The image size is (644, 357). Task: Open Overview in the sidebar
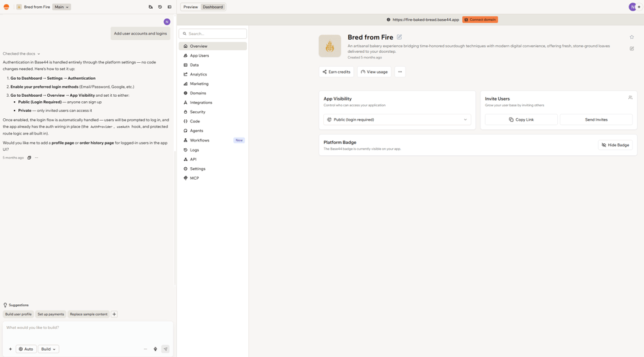213,46
